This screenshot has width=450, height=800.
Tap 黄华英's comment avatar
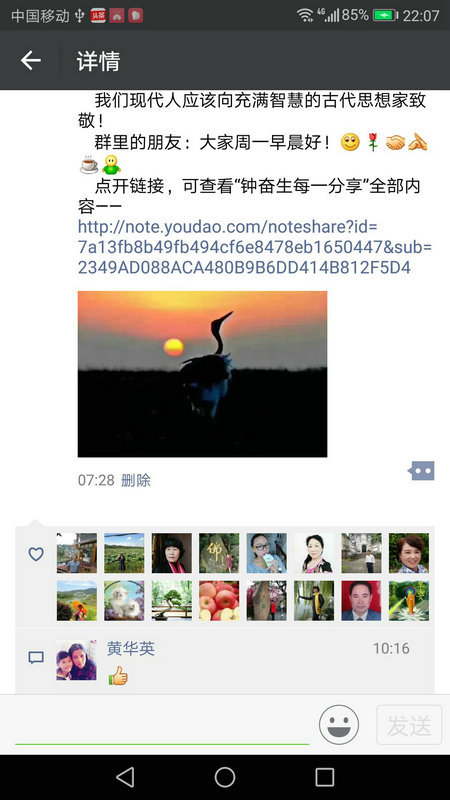pyautogui.click(x=77, y=660)
